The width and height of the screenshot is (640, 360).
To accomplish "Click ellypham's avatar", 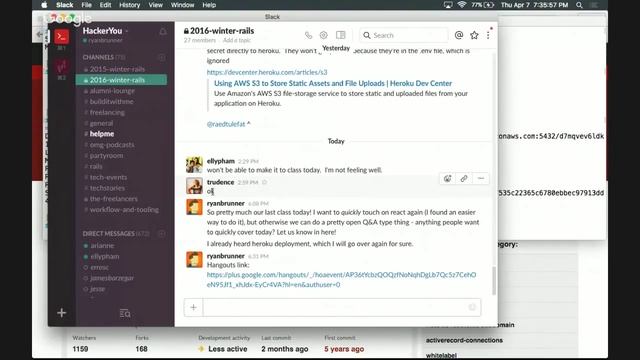I will (x=194, y=165).
